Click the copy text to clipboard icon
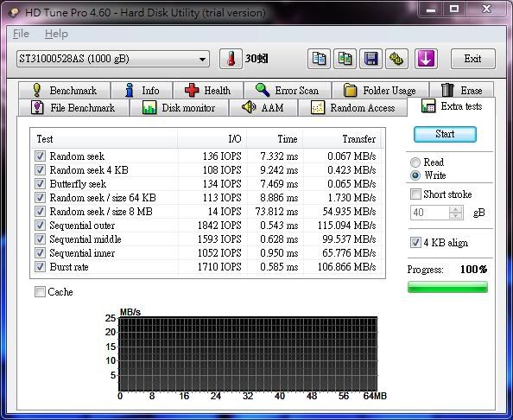513x420 pixels. coord(319,59)
